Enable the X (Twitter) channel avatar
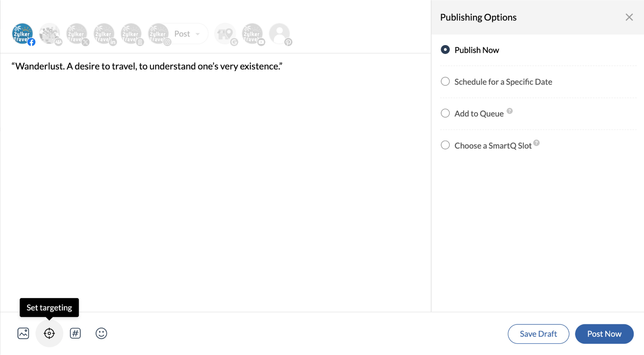Image resolution: width=644 pixels, height=355 pixels. [x=77, y=34]
